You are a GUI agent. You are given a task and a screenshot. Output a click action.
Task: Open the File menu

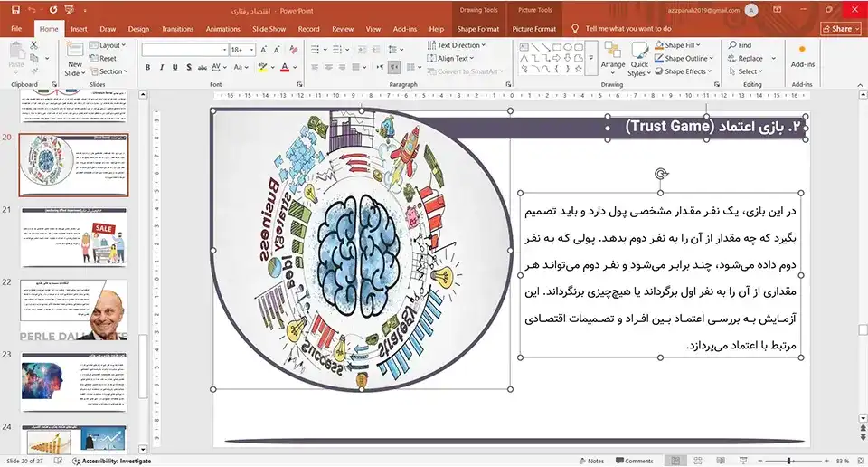coord(16,29)
